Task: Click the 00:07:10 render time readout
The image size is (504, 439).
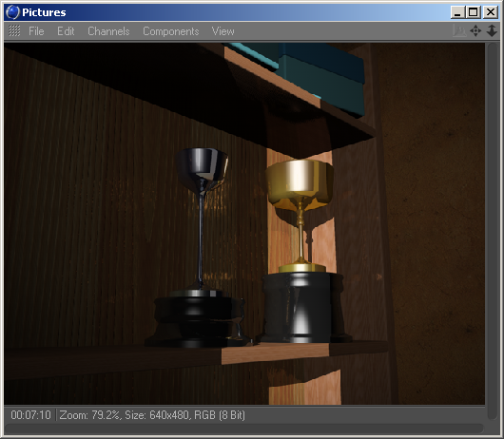Action: click(30, 415)
